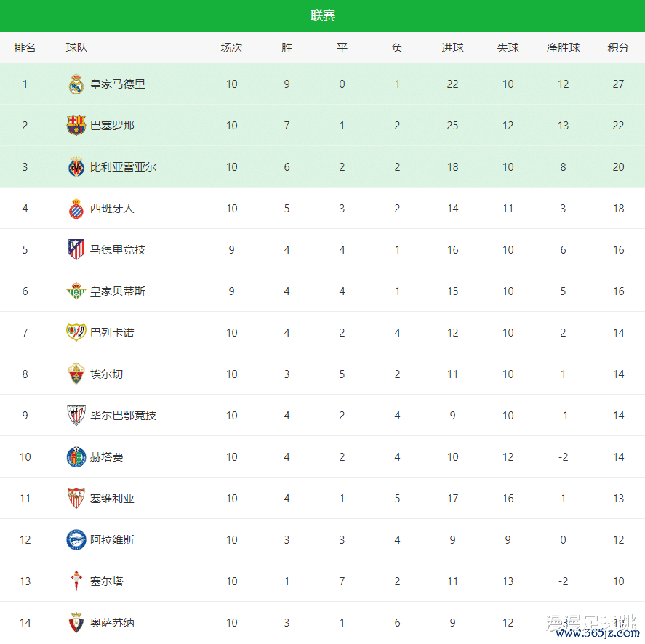This screenshot has height=644, width=645.
Task: Click the Sevilla club crest
Action: tap(76, 499)
